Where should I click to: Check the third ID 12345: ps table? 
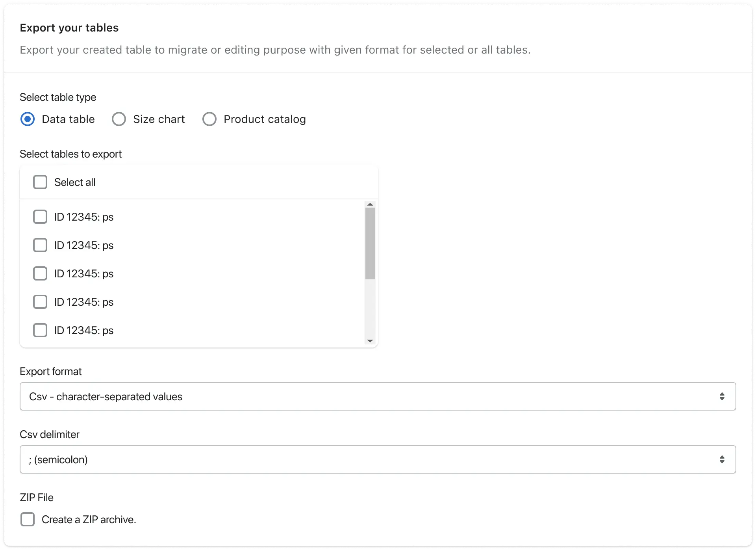pyautogui.click(x=40, y=273)
